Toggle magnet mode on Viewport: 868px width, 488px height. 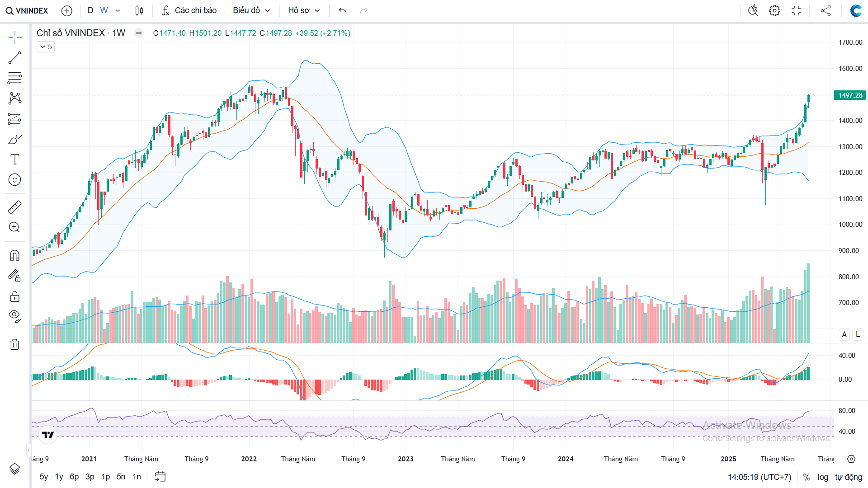pos(14,256)
